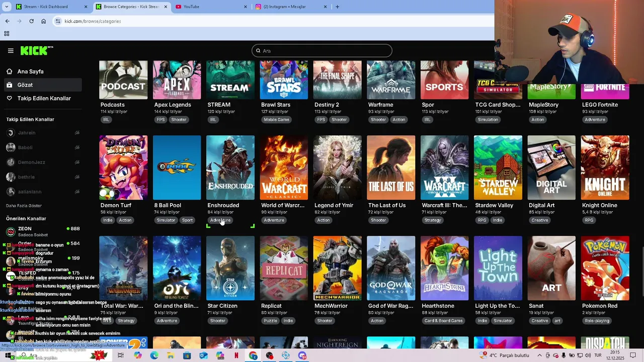
Task: Click the FPS tag under Apex Legends
Action: (160, 120)
